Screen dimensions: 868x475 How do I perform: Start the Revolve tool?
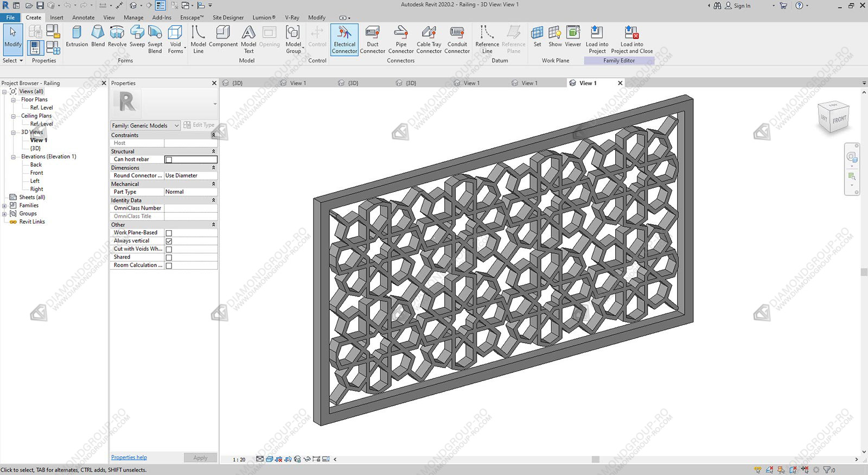click(x=117, y=37)
